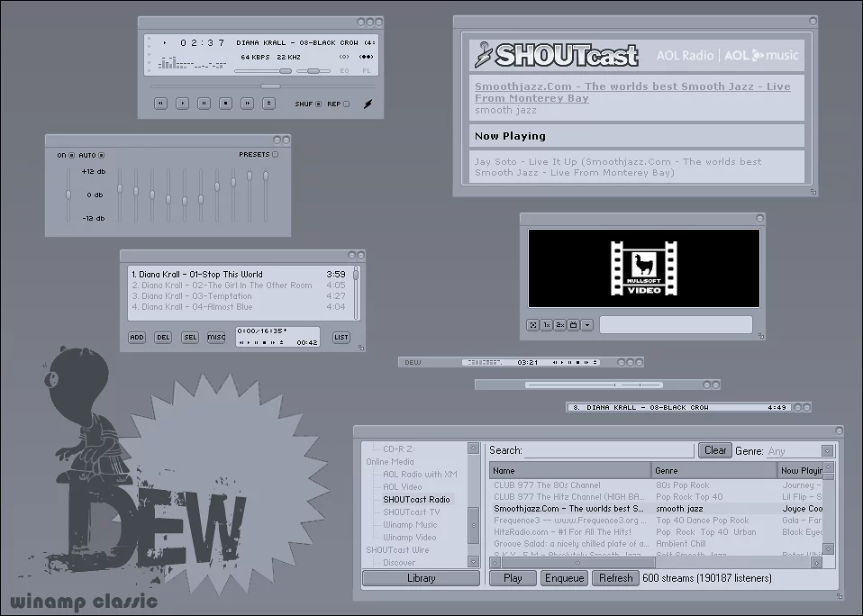The image size is (863, 616).
Task: Click the Genre column header
Action: [x=713, y=470]
